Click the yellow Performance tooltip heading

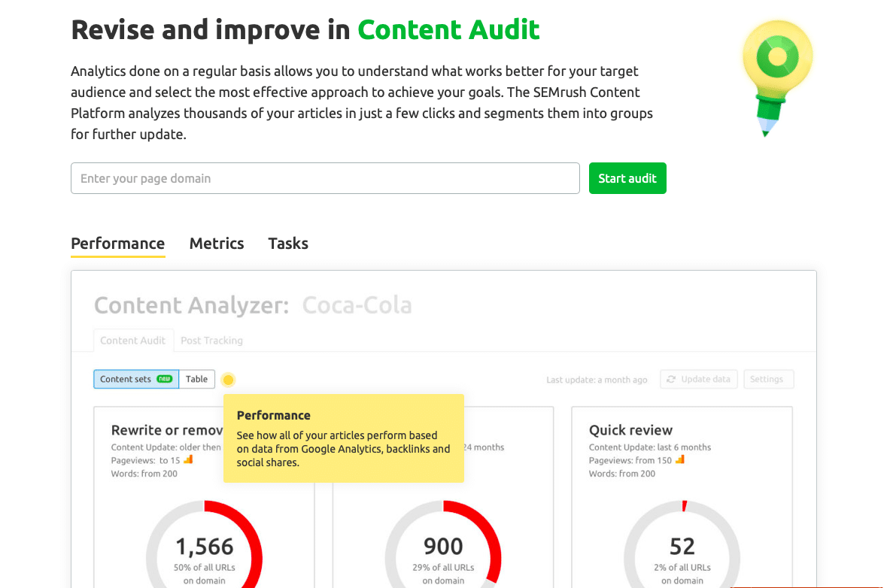coord(274,416)
